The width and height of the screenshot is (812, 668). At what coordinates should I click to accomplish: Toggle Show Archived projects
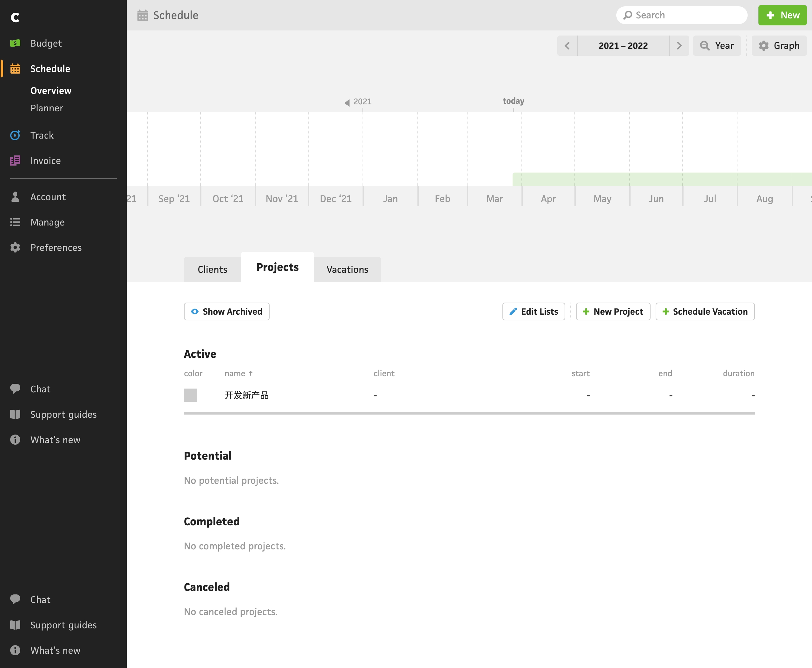coord(227,311)
